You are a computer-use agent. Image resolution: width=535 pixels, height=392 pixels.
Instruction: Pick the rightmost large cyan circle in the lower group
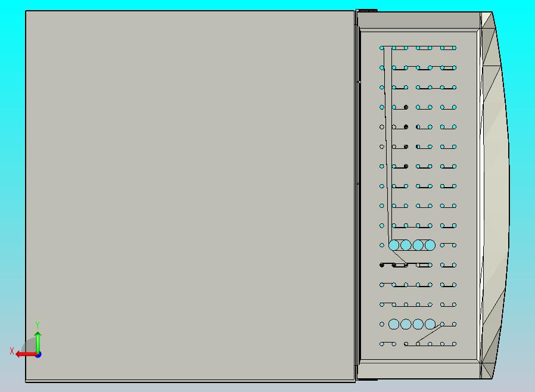click(430, 324)
